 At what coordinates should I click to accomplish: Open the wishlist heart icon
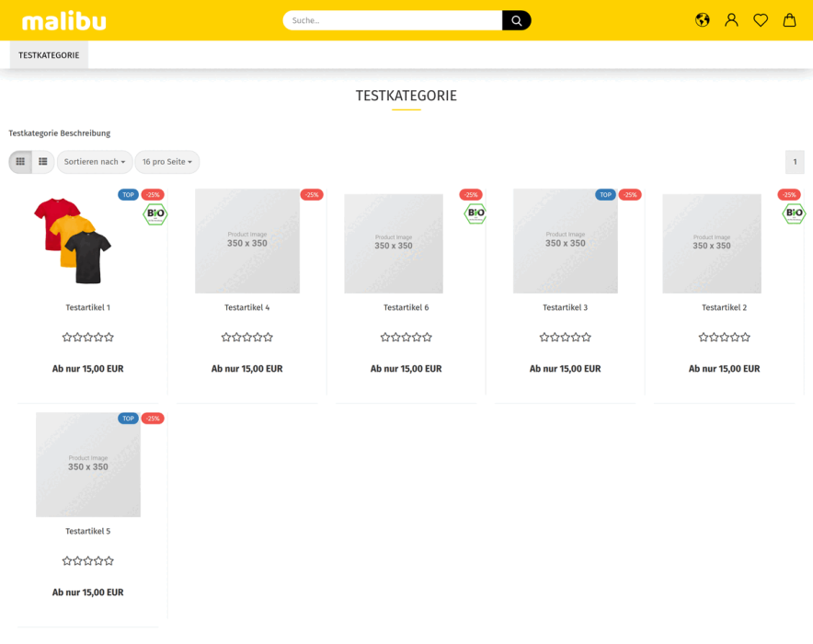pos(761,20)
